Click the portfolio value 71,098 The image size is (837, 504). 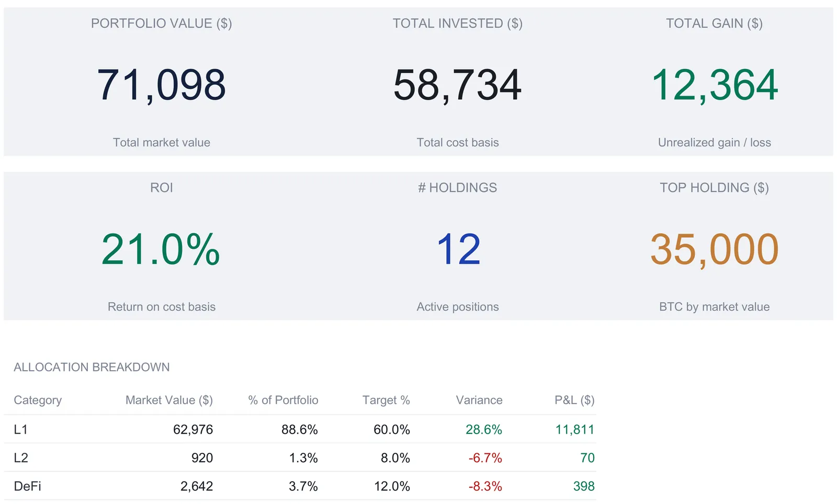[x=161, y=85]
